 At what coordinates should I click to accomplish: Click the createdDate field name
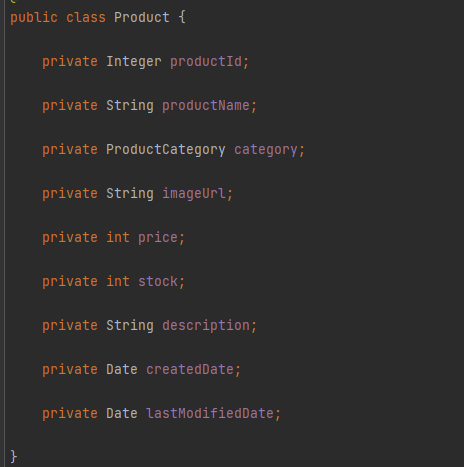[x=190, y=370]
